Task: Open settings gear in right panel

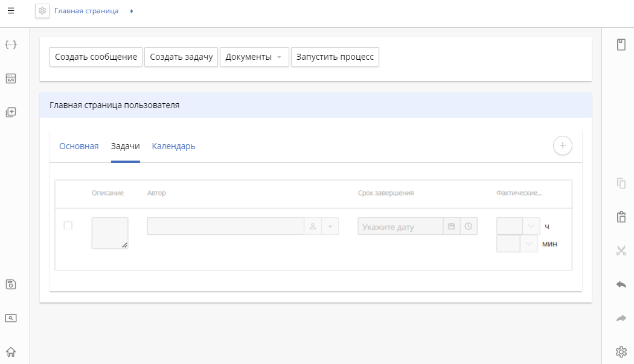Action: (x=621, y=352)
